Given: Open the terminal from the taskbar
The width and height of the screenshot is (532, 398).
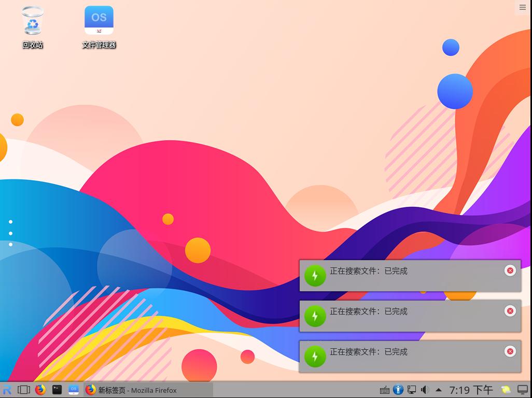Looking at the screenshot, I should 56,390.
